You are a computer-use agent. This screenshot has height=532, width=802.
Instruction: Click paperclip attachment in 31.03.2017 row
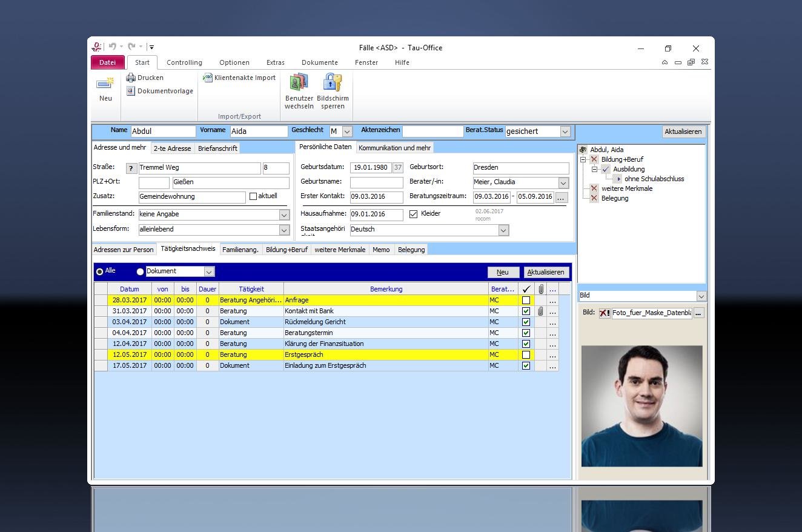pyautogui.click(x=540, y=311)
